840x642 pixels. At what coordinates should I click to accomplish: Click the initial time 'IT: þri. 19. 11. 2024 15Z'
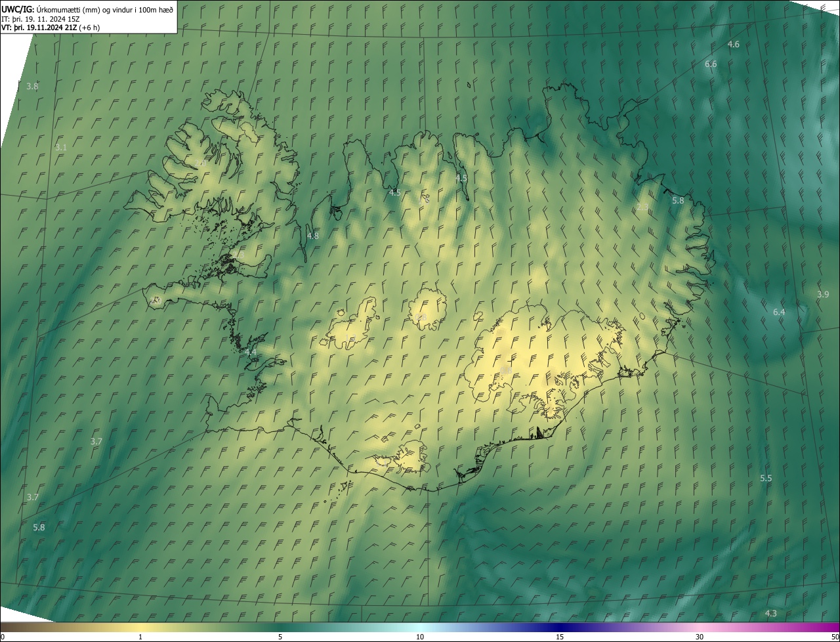(41, 19)
